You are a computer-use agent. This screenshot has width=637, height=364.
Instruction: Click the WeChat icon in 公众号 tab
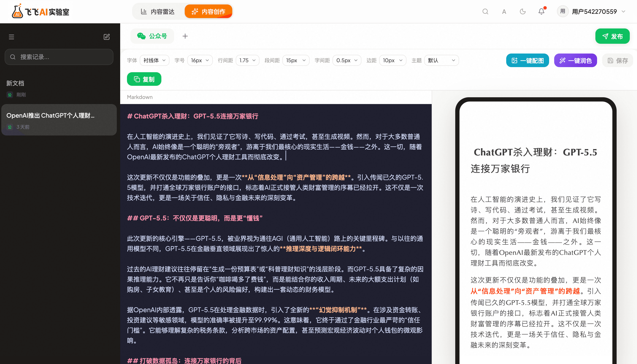pos(141,36)
